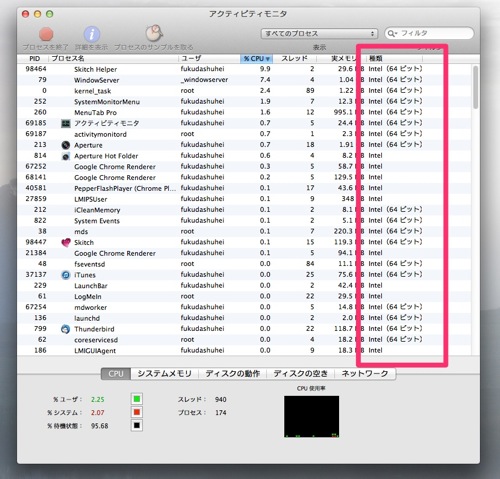Screen dimensions: 500x479
Task: Select the Skitch Helper process row
Action: (244, 69)
